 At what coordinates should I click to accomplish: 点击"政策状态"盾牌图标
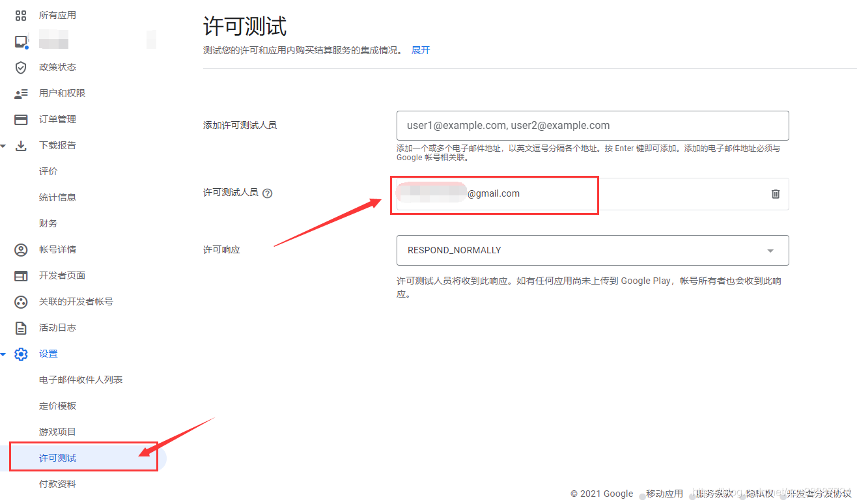point(20,67)
